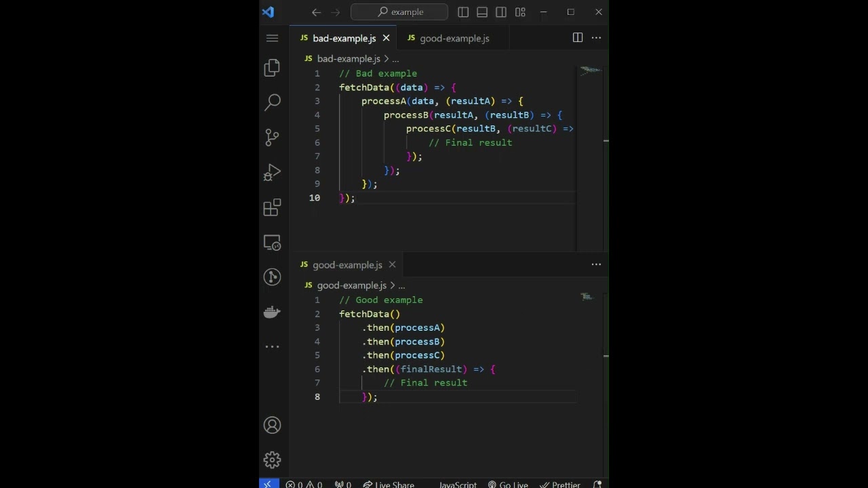Click the '.then(processB)' line
Screen dimensions: 868x488
(403, 342)
